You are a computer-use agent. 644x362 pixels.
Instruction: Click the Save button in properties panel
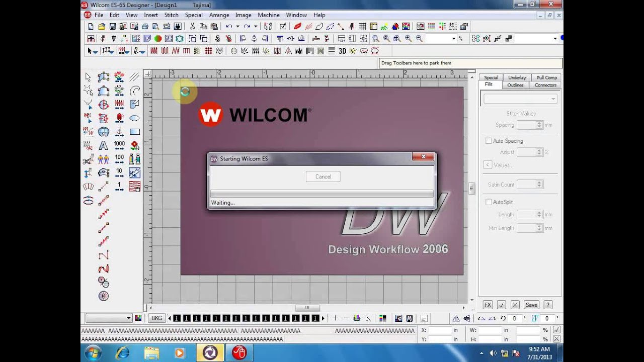[531, 305]
